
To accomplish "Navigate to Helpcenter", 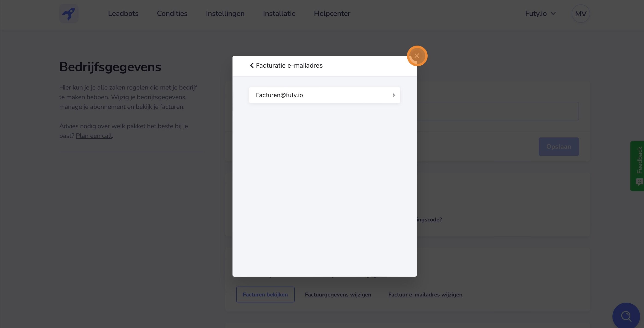I will click(x=332, y=14).
